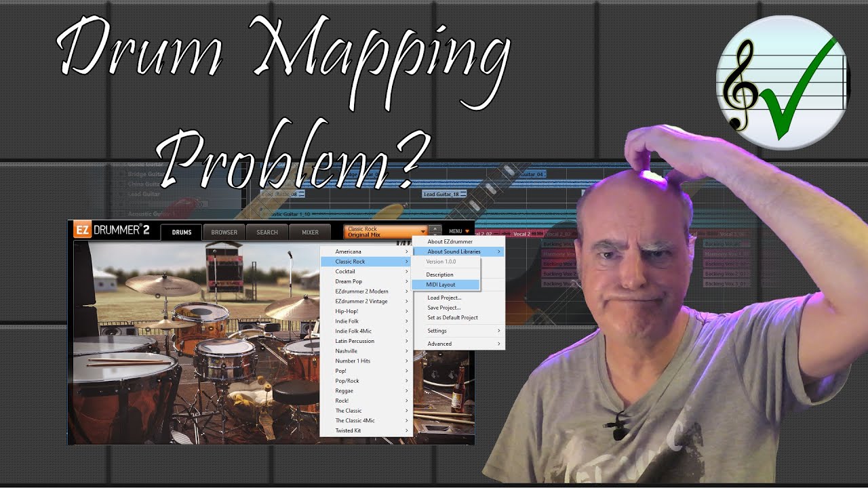868x488 pixels.
Task: Select Latin Percussion library
Action: [x=366, y=341]
